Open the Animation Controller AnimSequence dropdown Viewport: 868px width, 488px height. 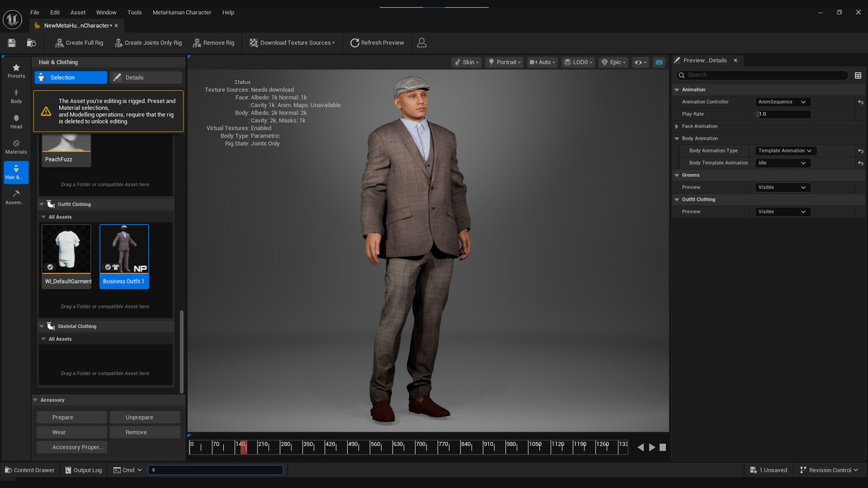(782, 102)
